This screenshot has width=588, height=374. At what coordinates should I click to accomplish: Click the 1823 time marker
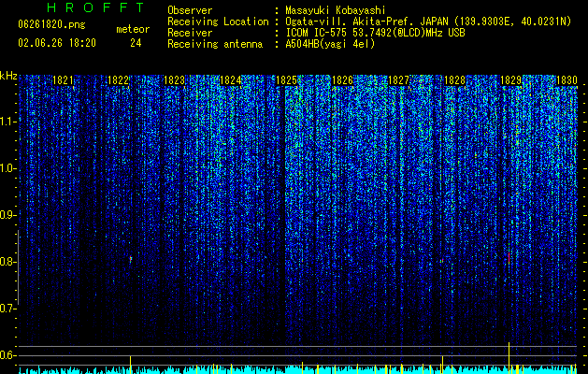[175, 80]
